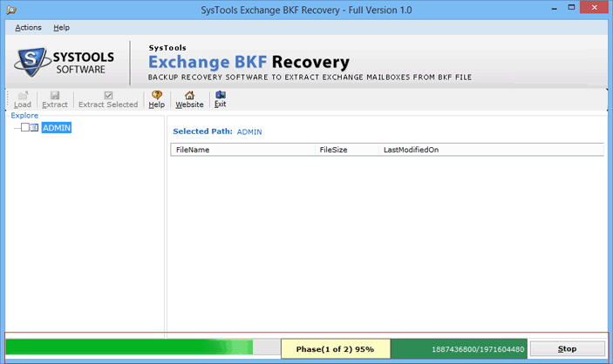Click Extract Selected in the toolbar
This screenshot has width=613, height=364.
point(108,99)
